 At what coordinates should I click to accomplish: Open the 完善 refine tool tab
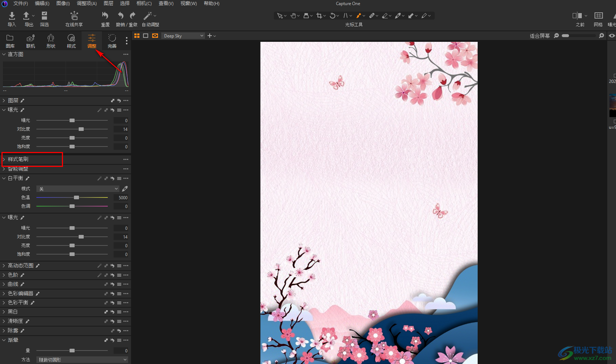click(x=112, y=41)
